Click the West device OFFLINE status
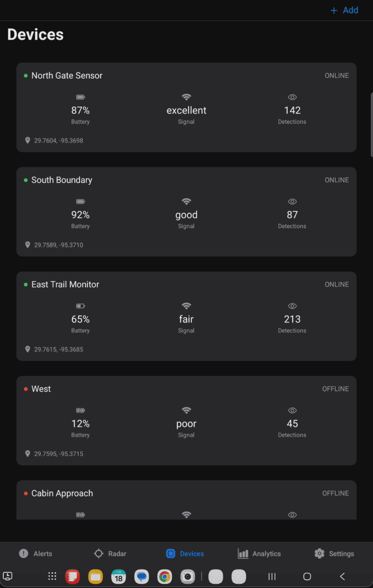 [335, 389]
